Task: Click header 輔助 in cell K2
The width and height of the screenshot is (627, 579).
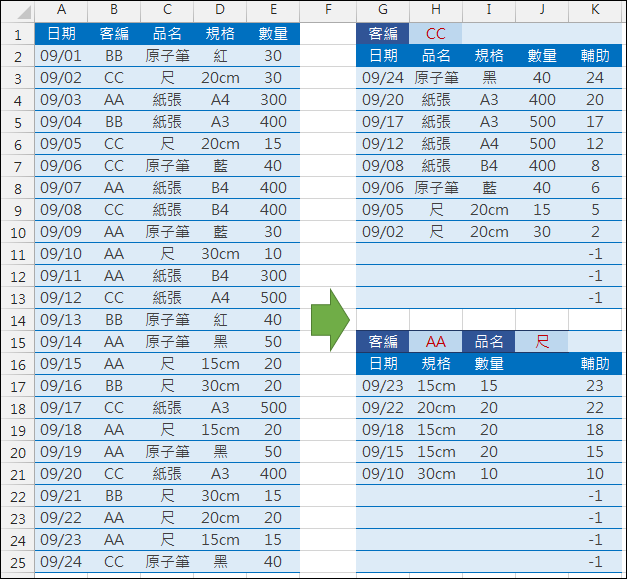Action: (595, 56)
